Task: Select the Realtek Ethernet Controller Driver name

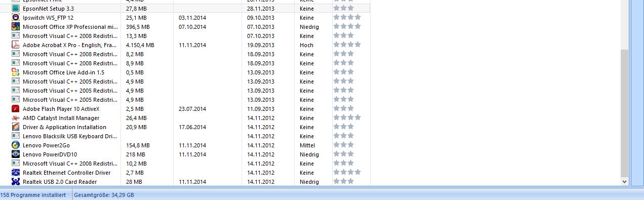Action: pyautogui.click(x=66, y=173)
